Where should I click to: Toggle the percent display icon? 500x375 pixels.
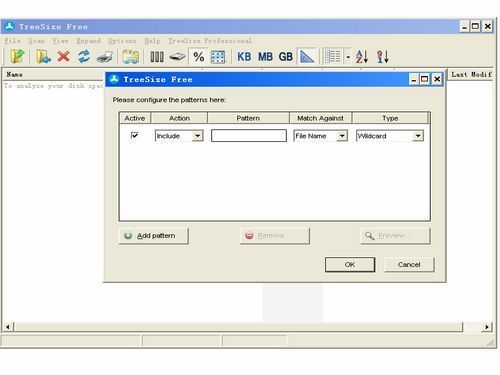pos(199,57)
